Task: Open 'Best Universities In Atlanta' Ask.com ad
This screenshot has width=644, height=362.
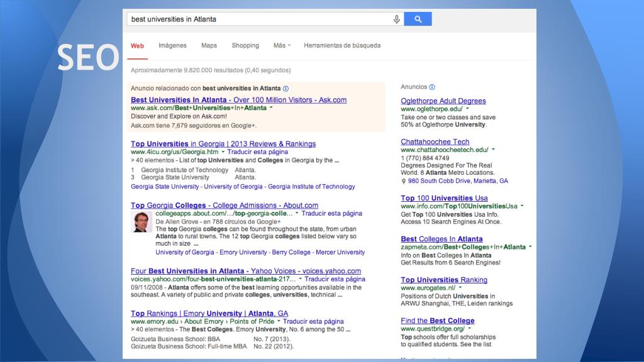Action: (238, 100)
